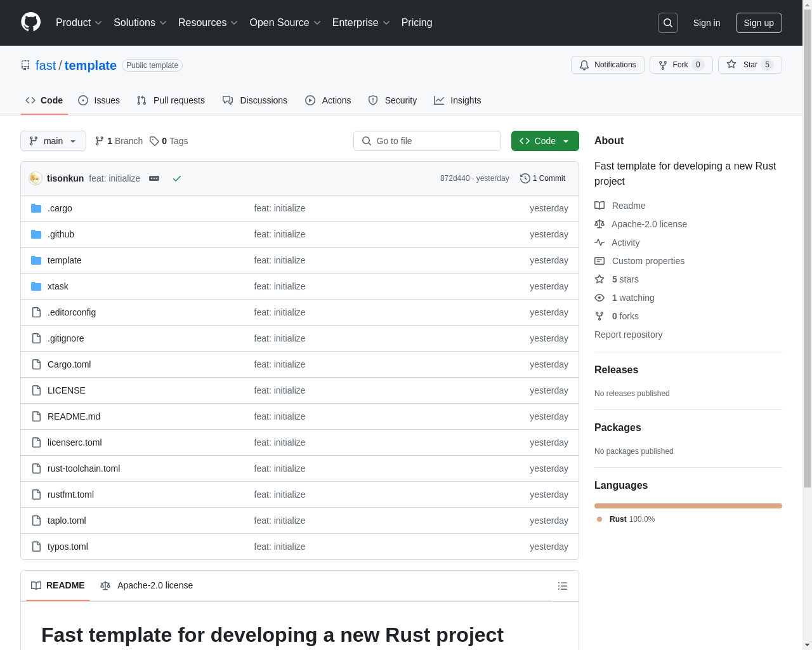Select the Apache-2.0 license tab below file list
This screenshot has height=650, width=812.
click(x=147, y=585)
